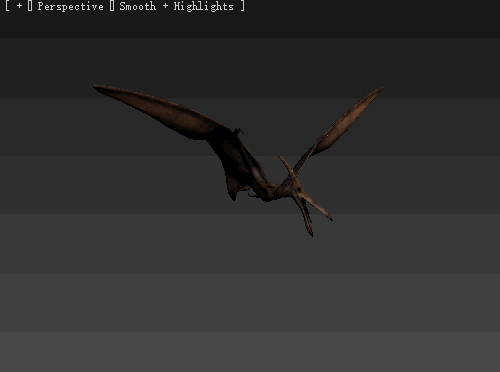Click the closing bracket after Highlights
This screenshot has height=372, width=500.
[243, 6]
